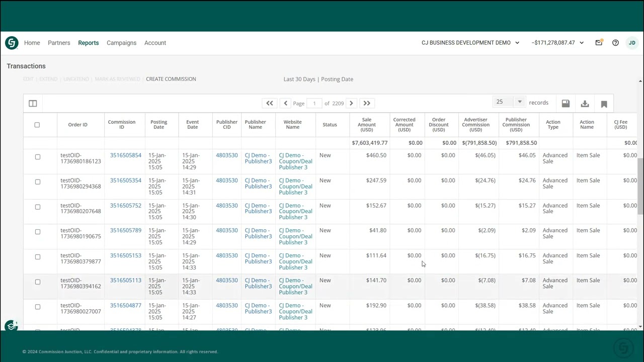Expand CJ Business Development Demo account dropdown
The width and height of the screenshot is (644, 362).
pyautogui.click(x=470, y=43)
